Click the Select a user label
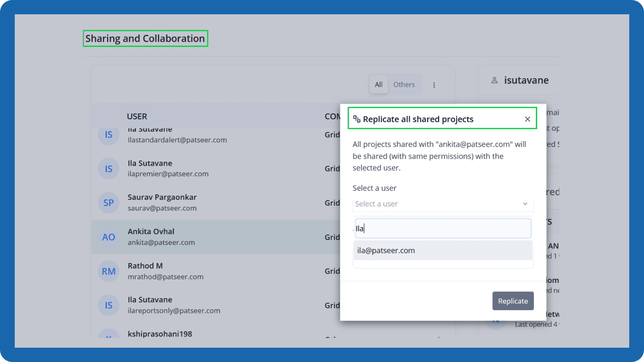Viewport: 644px width, 362px height. pos(374,188)
